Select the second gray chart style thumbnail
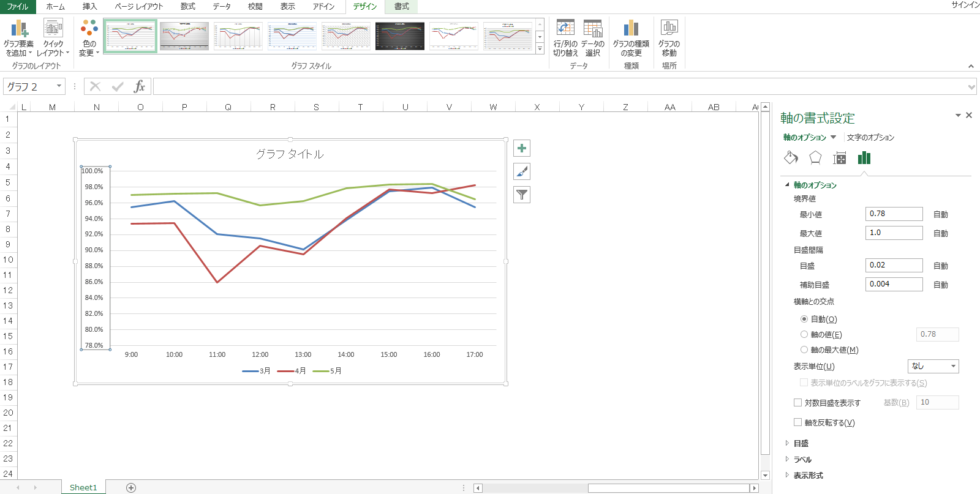 (x=184, y=36)
